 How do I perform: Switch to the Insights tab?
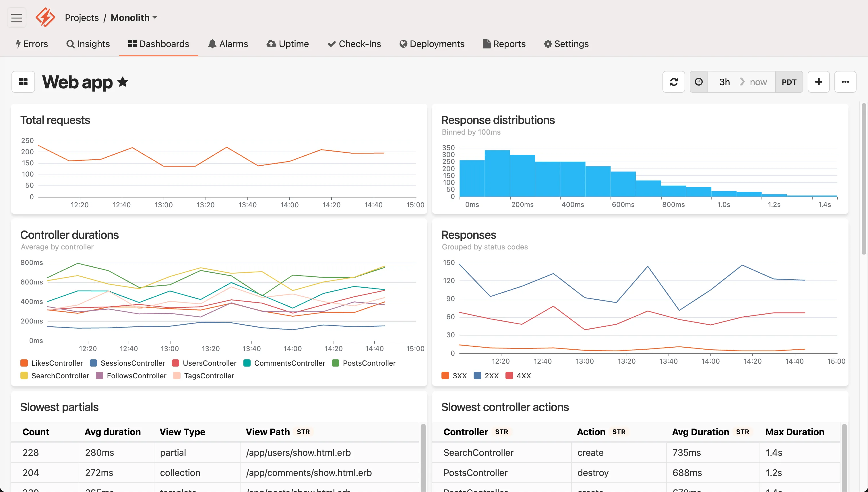[88, 44]
